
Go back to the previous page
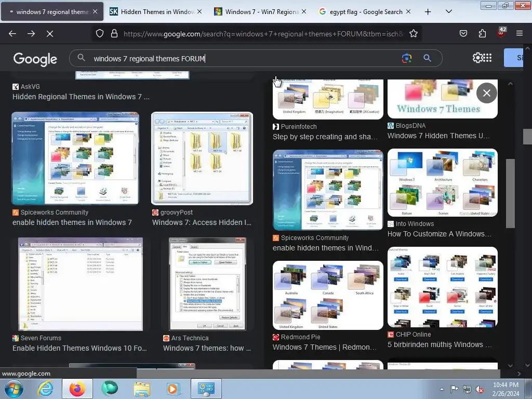[x=12, y=34]
